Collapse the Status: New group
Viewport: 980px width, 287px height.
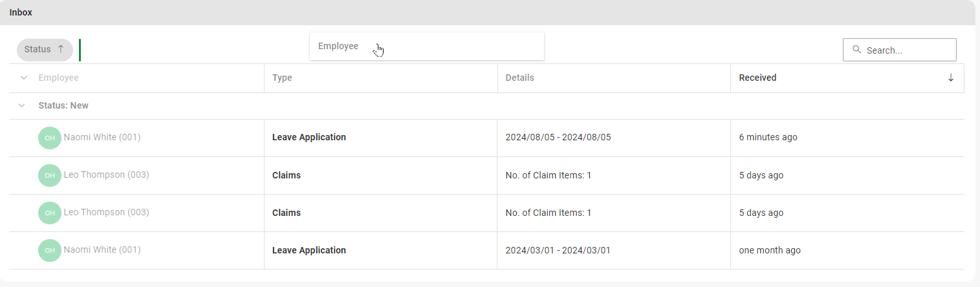click(22, 105)
